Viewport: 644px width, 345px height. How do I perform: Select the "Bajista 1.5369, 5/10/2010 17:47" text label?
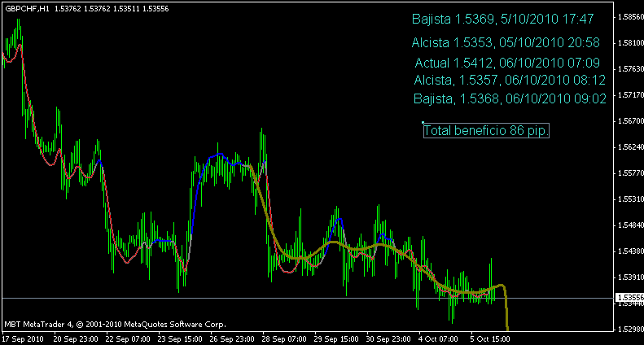coord(503,19)
